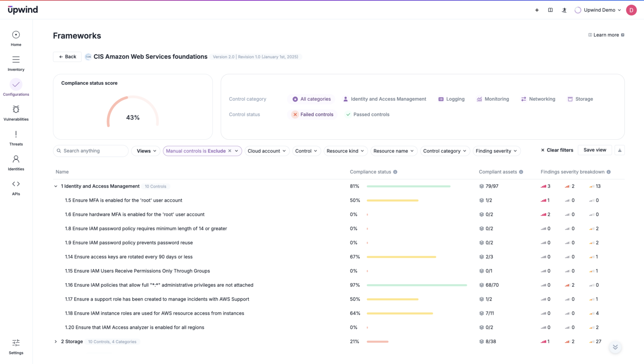Screen dimensions: 644x364
Task: Remove the Manual controls is Exclude filter
Action: pos(230,151)
